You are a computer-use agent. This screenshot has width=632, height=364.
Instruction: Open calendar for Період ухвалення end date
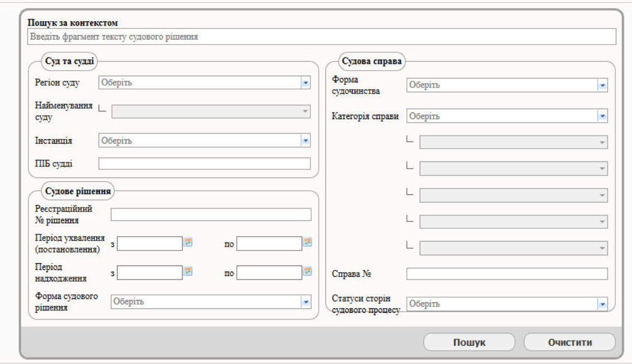click(x=308, y=242)
